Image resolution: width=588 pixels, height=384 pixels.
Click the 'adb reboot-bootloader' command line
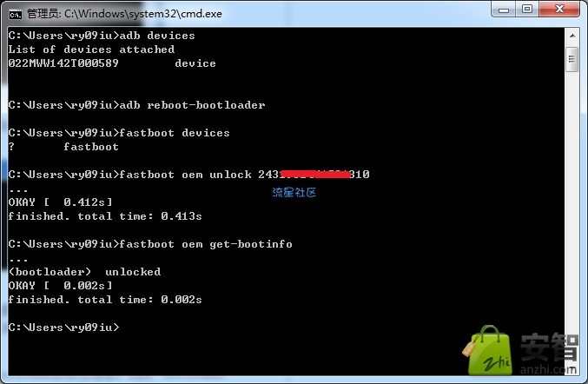[136, 105]
